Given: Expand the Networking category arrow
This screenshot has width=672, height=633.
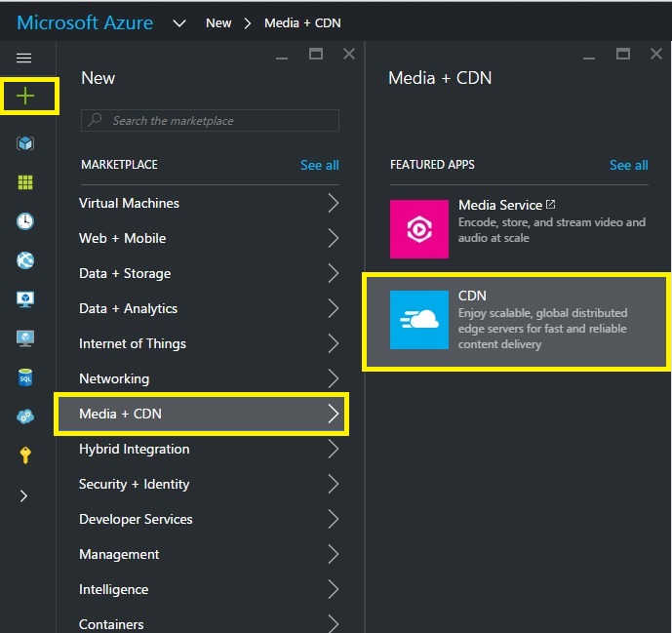Looking at the screenshot, I should [x=334, y=378].
